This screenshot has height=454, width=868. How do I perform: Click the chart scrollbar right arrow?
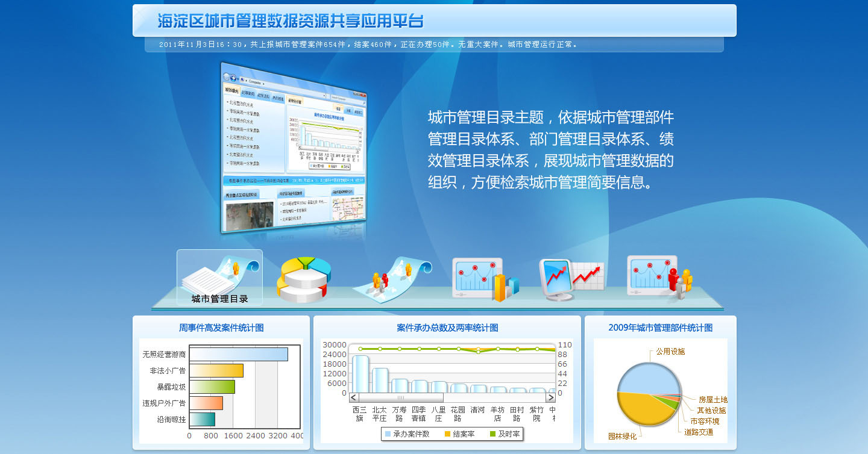[x=551, y=397]
